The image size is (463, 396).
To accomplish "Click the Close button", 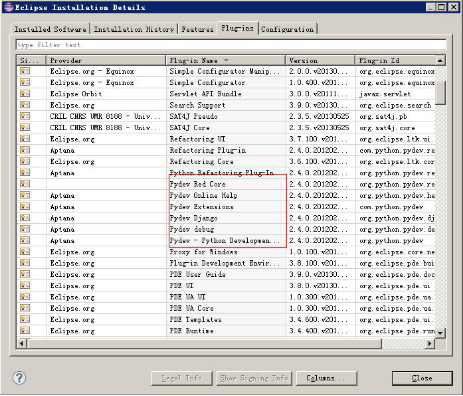I will [422, 378].
